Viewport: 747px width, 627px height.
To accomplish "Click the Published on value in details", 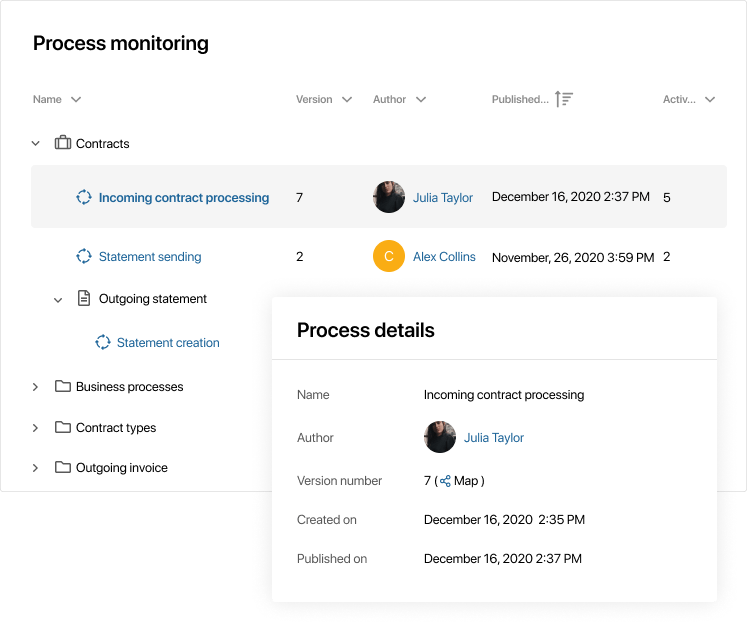I will click(x=503, y=558).
